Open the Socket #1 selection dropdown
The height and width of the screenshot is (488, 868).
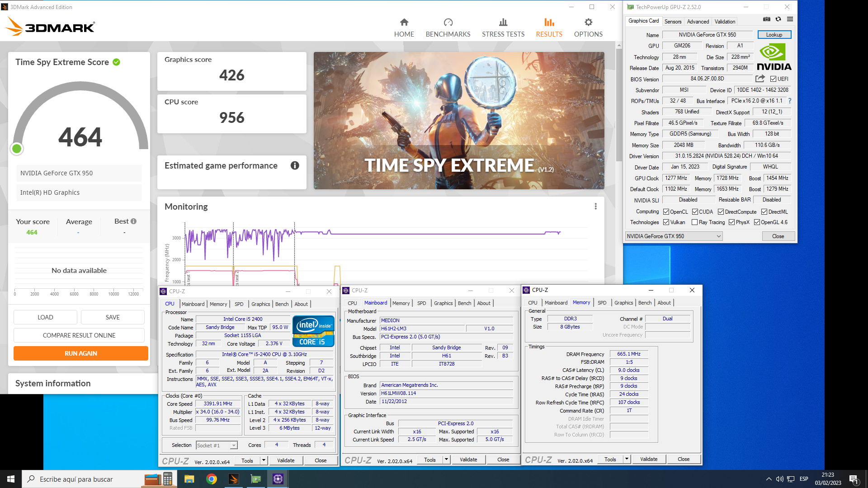217,446
